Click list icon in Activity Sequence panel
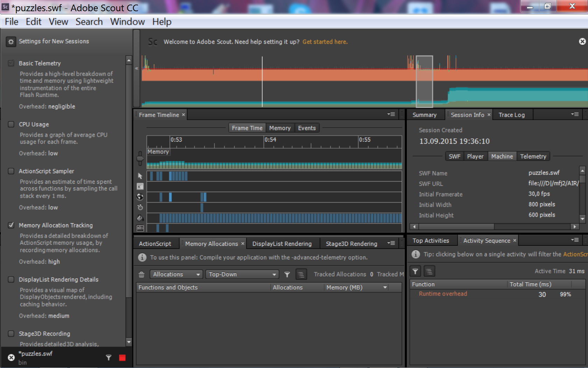Viewport: 588px width, 368px height. tap(429, 271)
